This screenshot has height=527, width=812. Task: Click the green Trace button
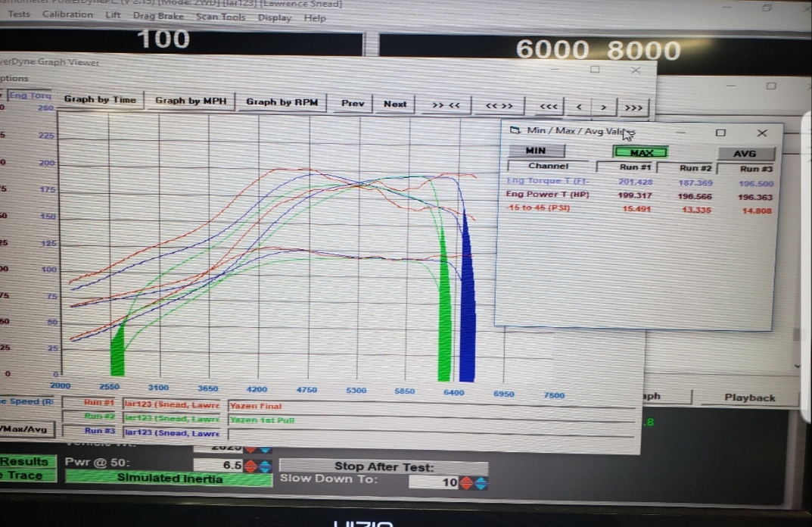pyautogui.click(x=27, y=476)
